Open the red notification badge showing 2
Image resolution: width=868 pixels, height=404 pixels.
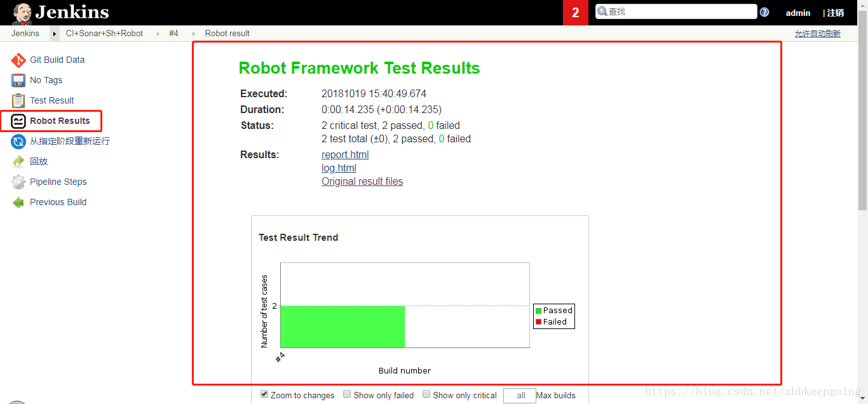(576, 13)
